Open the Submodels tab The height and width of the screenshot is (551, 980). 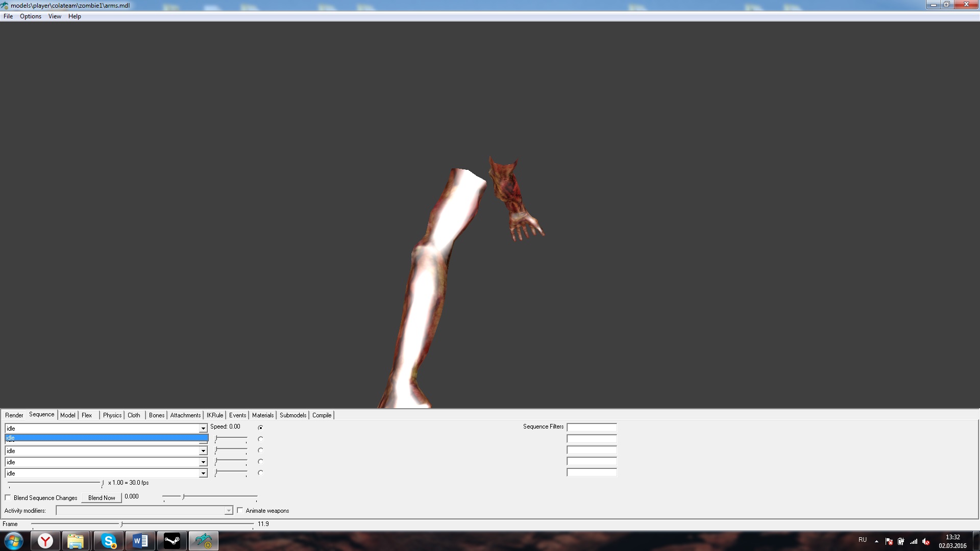coord(293,415)
